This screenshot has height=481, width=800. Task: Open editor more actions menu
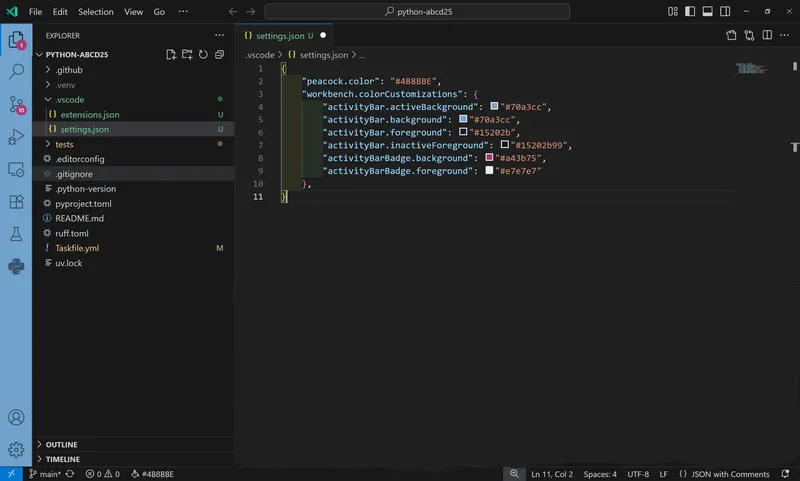[x=784, y=35]
